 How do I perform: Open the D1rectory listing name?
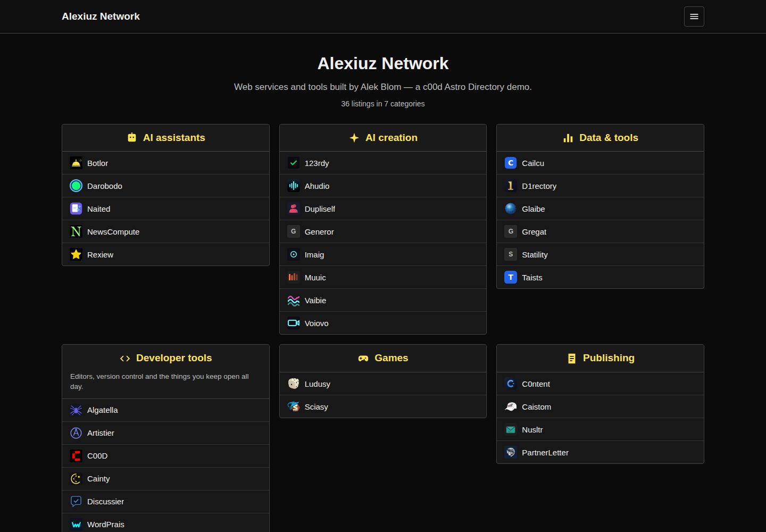pos(539,186)
